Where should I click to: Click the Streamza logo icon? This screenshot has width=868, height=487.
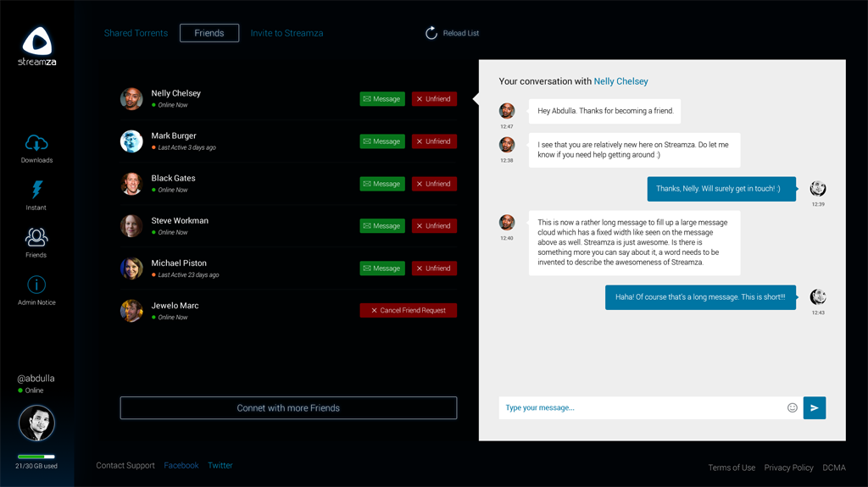[x=36, y=41]
